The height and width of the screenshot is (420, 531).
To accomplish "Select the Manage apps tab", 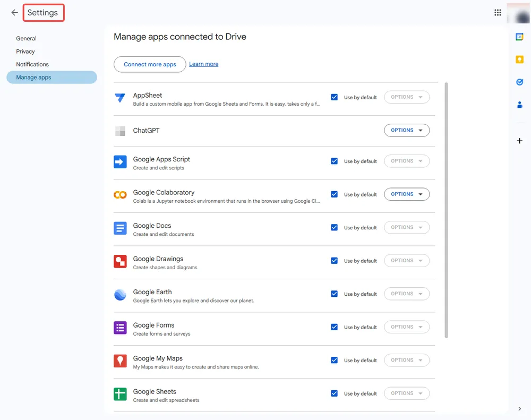I will [52, 77].
